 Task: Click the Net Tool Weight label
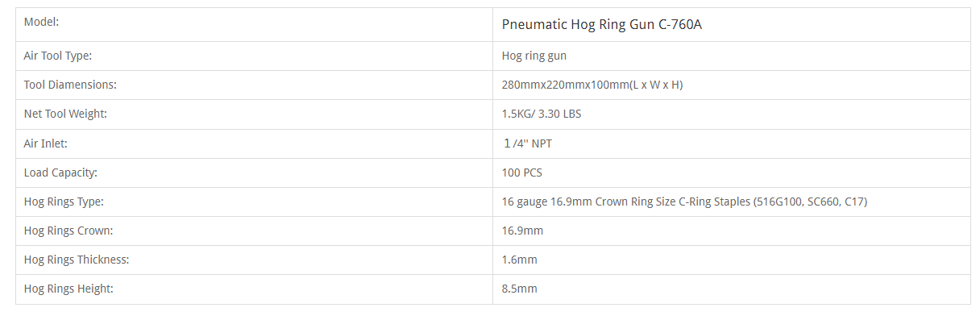pyautogui.click(x=65, y=114)
